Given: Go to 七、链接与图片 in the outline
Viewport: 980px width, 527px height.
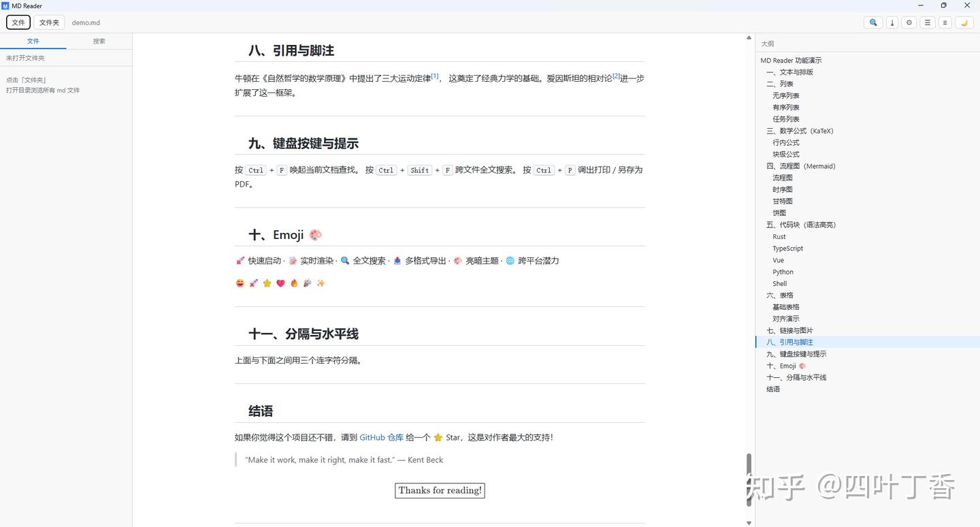Looking at the screenshot, I should tap(789, 330).
